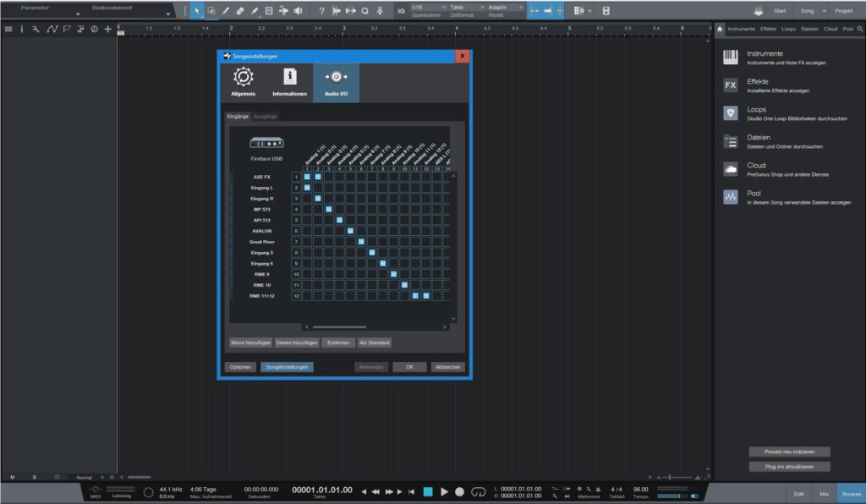Switch to the Ausgänge tab
The height and width of the screenshot is (504, 866).
[x=265, y=117]
